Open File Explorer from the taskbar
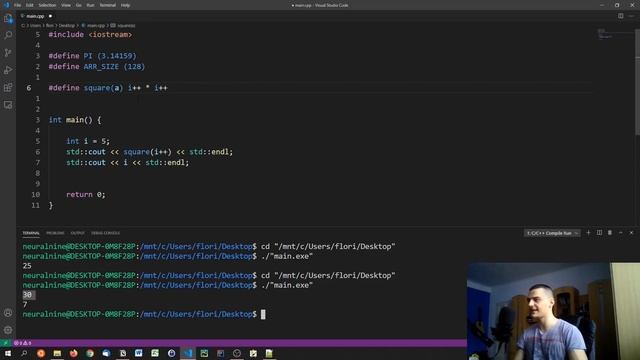Viewport: 640px width, 360px height. tap(57, 353)
